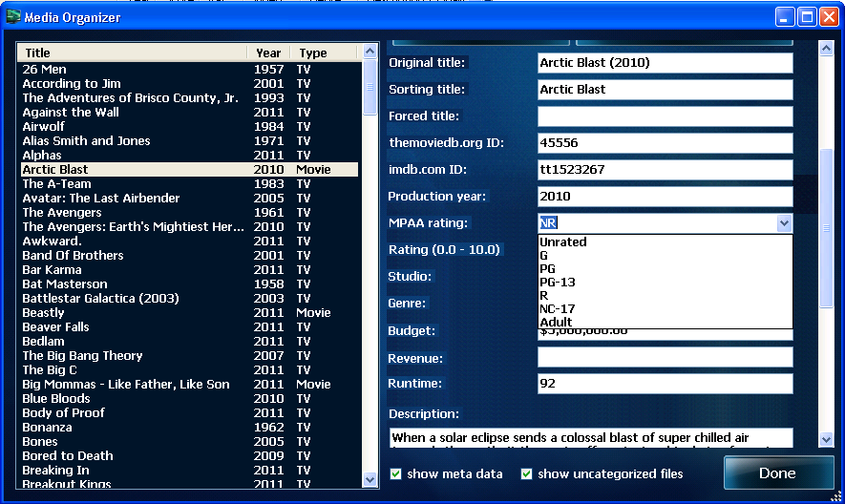Viewport: 845px width, 504px height.
Task: Pick PG-13 from the rating options
Action: (x=665, y=282)
